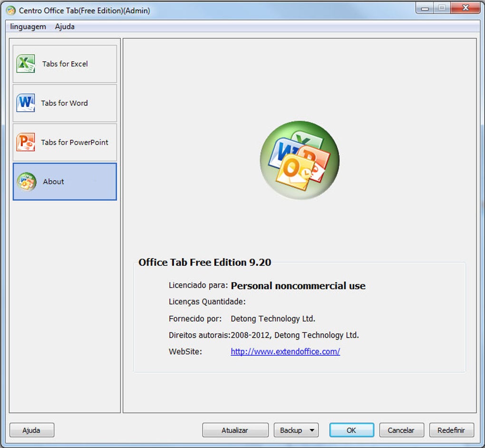Expand the Backup dropdown arrow
485x448 pixels.
point(312,430)
